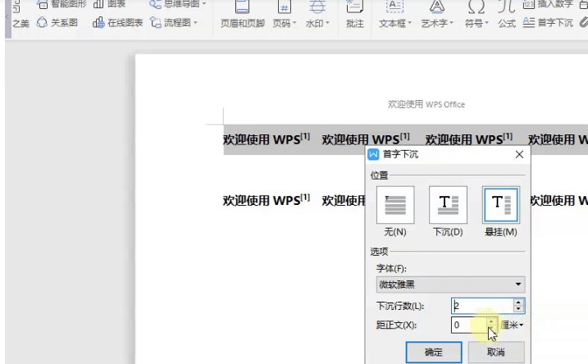Insert an 在线图表 online chart
This screenshot has width=588, height=364.
click(x=119, y=23)
